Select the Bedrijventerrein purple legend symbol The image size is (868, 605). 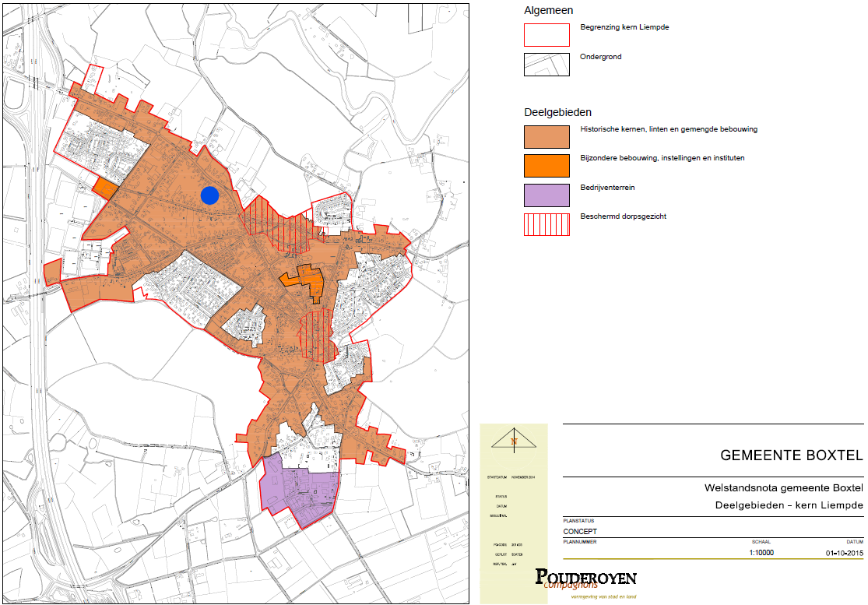point(546,195)
